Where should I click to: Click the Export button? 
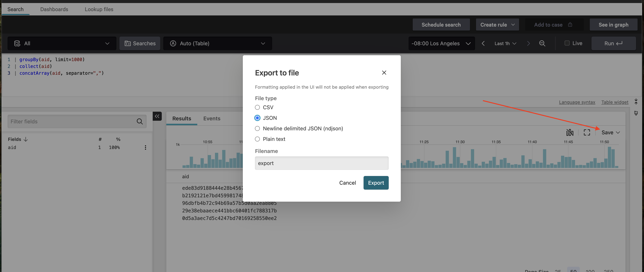(376, 183)
